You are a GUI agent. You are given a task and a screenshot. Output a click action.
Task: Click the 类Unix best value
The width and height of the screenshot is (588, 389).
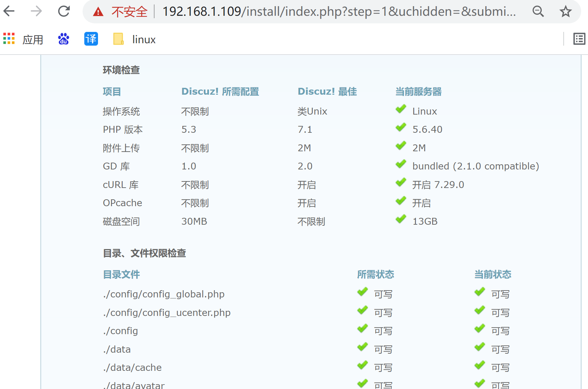[x=312, y=111]
